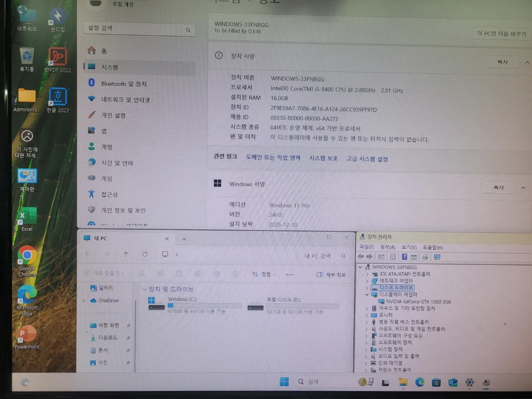Open 고급 시스템 설정 link
Viewport: 532px width, 399px height.
pyautogui.click(x=367, y=159)
